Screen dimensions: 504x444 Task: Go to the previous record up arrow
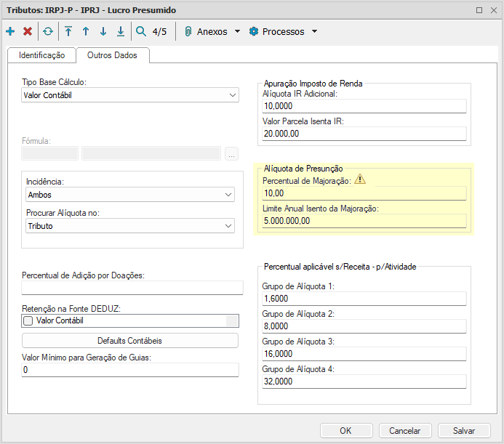tap(86, 31)
